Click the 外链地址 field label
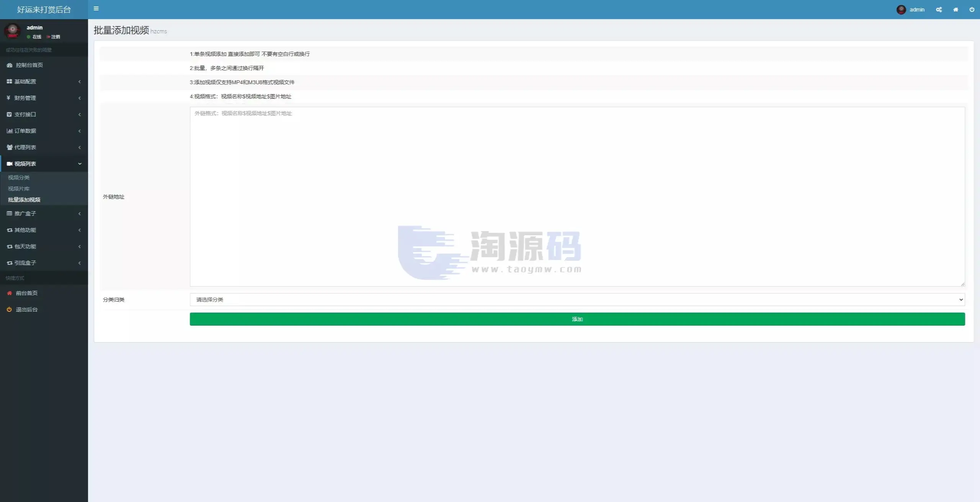The height and width of the screenshot is (502, 980). pyautogui.click(x=114, y=197)
